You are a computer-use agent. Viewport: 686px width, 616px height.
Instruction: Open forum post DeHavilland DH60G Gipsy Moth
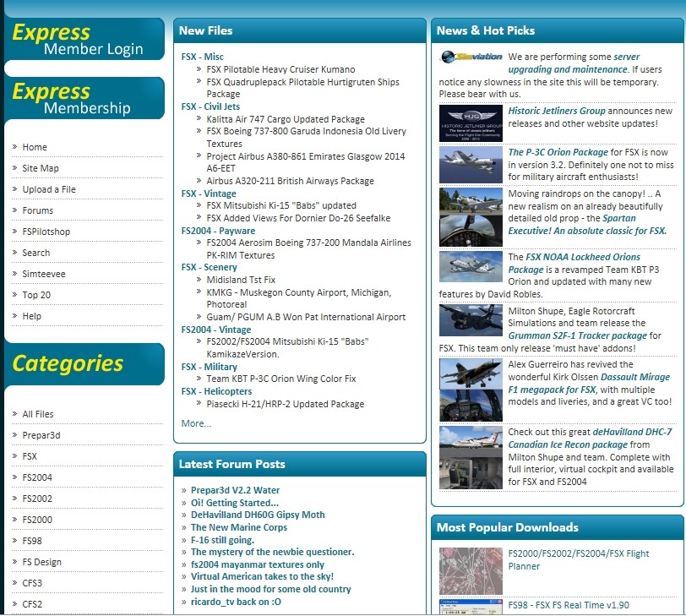[x=258, y=515]
